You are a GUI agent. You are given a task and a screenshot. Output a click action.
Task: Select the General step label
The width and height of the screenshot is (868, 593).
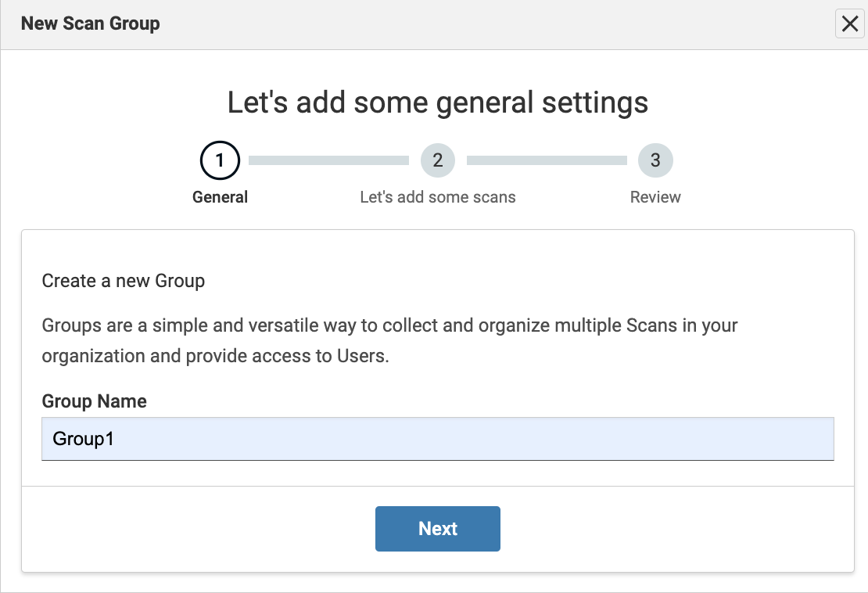coord(220,197)
